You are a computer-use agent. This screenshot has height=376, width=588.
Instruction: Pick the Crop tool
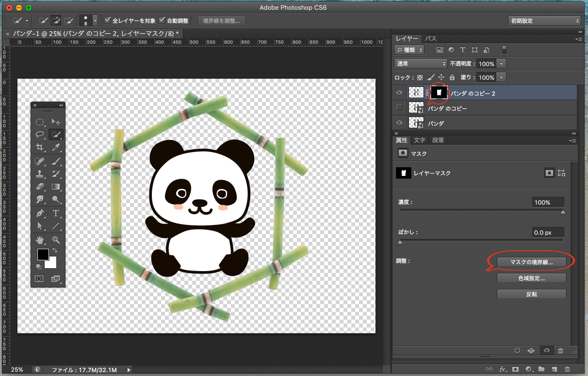tap(40, 147)
